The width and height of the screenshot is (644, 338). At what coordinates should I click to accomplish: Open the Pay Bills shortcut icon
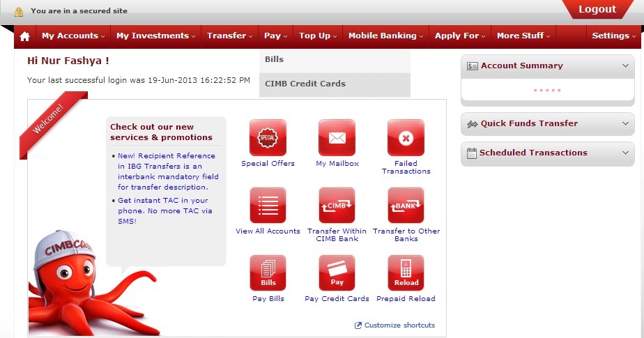tap(268, 273)
